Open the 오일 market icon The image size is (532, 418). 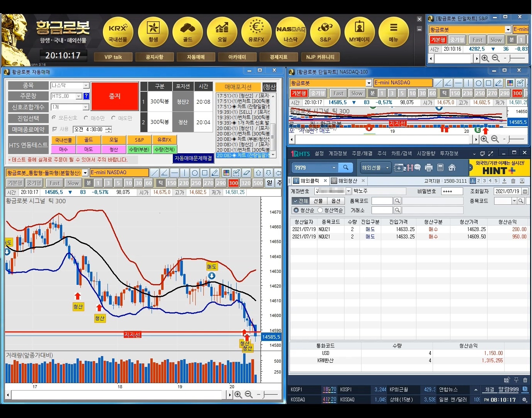[x=222, y=33]
